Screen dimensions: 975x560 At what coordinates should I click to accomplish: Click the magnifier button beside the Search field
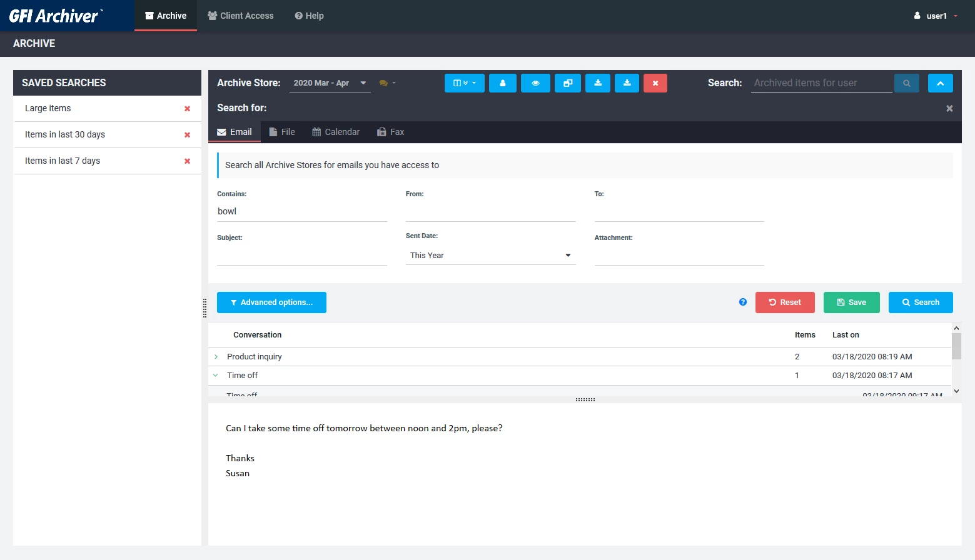point(906,83)
